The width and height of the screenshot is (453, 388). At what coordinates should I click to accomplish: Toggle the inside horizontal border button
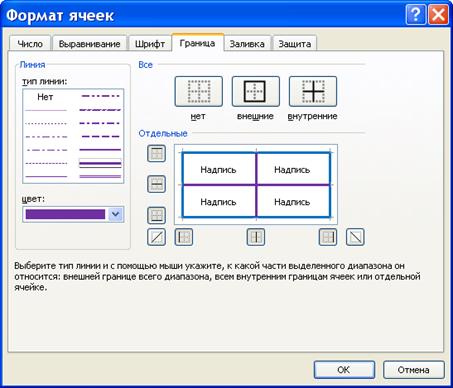pos(156,184)
